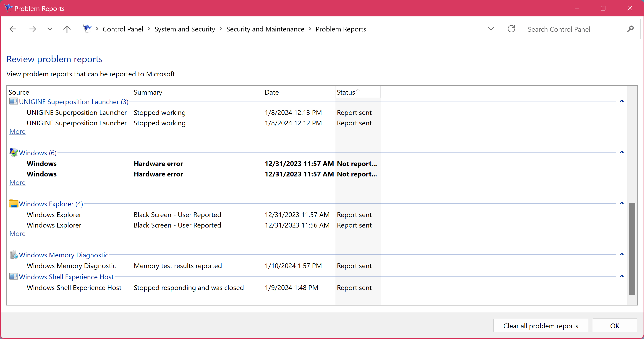Show more Windows Explorer reports
This screenshot has width=644, height=339.
tap(18, 234)
